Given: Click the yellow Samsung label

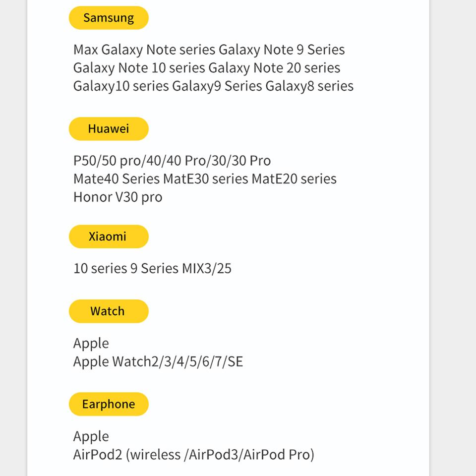Looking at the screenshot, I should tap(109, 18).
